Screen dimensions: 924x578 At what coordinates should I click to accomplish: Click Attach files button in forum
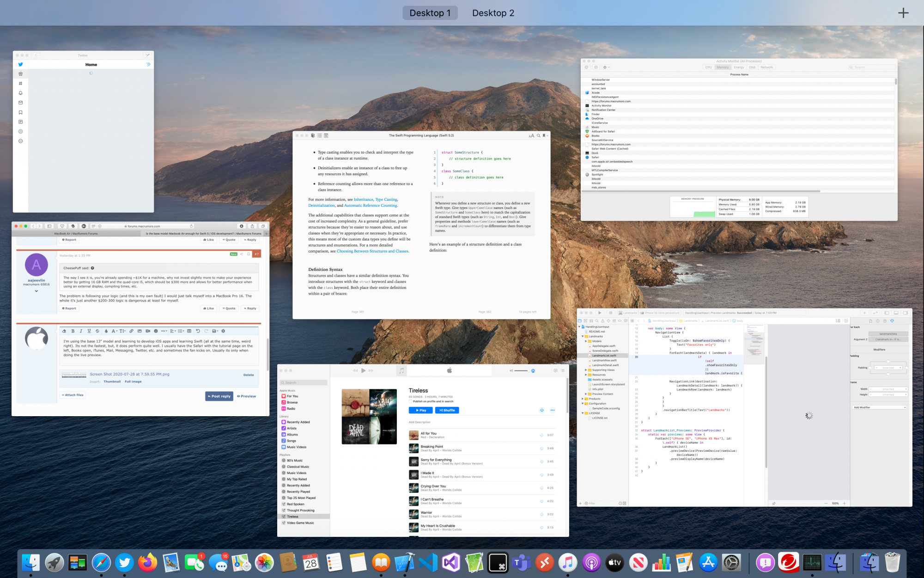click(x=73, y=395)
